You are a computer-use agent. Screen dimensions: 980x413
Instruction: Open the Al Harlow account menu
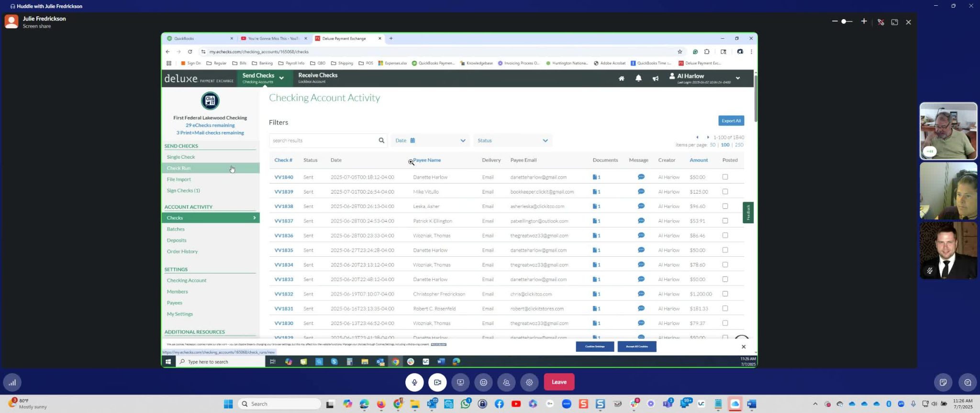click(x=704, y=78)
